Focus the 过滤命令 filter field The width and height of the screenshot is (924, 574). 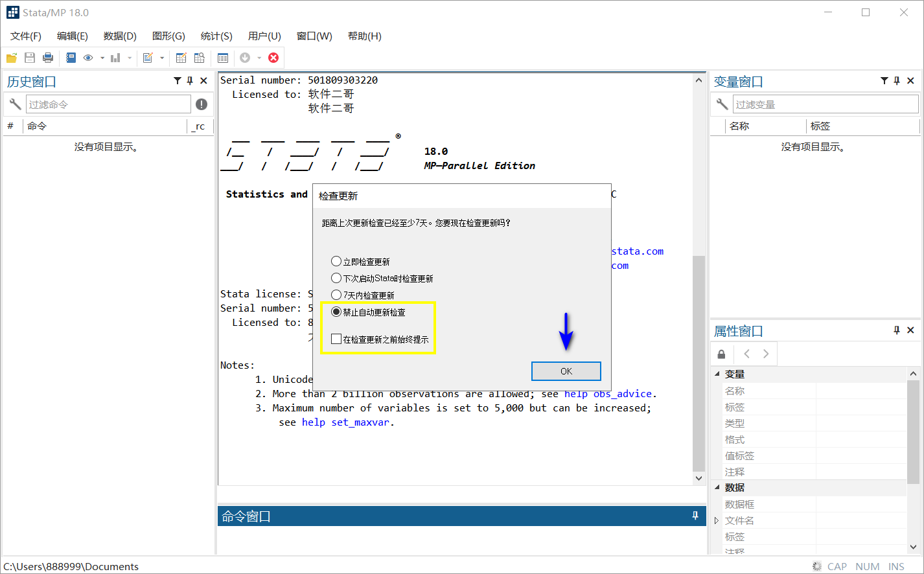tap(108, 104)
